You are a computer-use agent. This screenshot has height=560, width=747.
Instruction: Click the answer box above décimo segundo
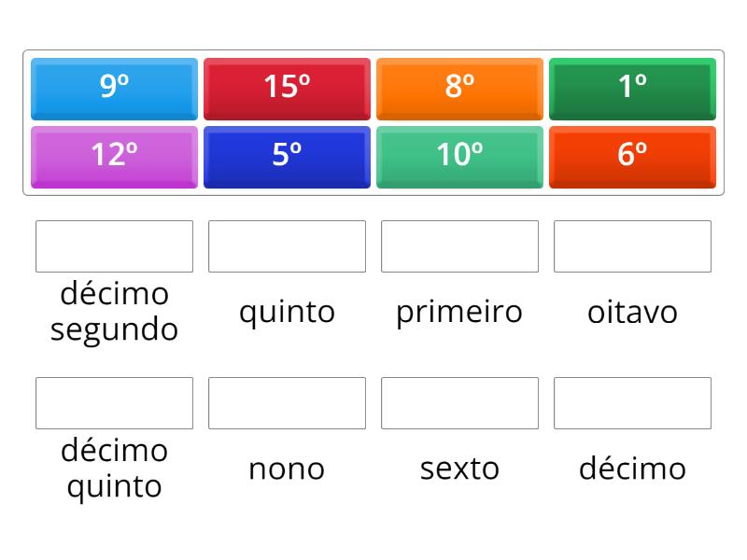tap(114, 246)
